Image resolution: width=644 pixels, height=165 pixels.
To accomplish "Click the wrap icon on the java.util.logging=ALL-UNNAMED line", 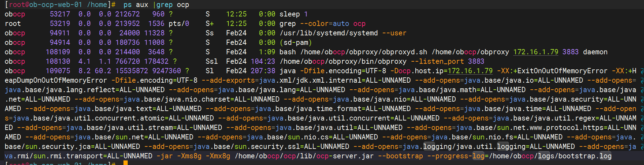I will (x=642, y=147).
